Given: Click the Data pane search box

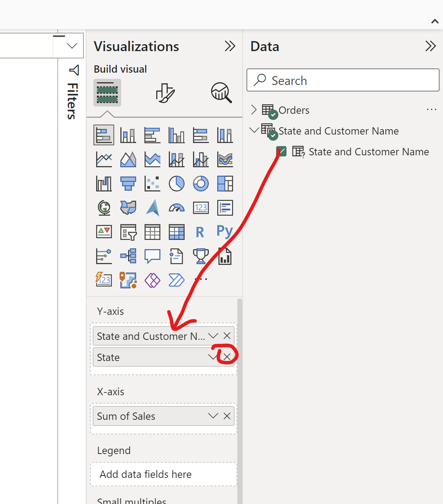Looking at the screenshot, I should [343, 80].
